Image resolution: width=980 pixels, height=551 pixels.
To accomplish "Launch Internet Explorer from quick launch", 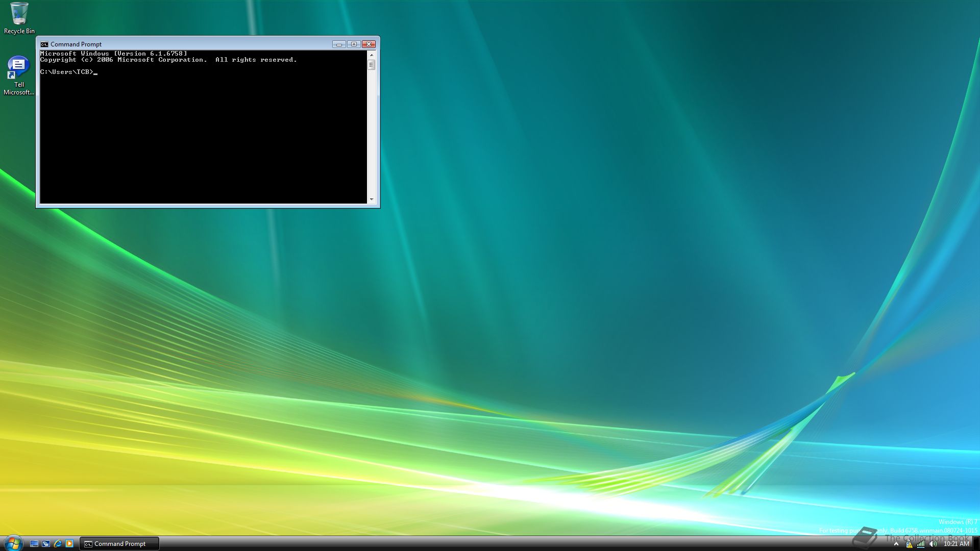I will (58, 544).
